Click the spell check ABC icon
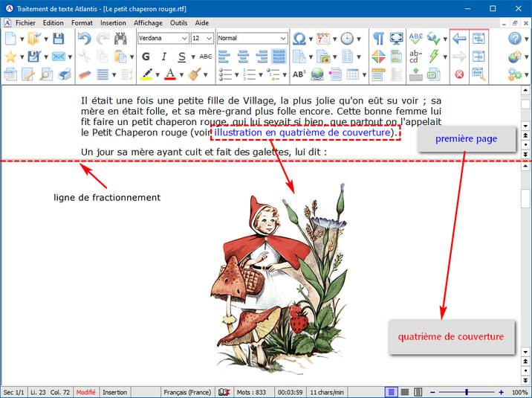Screen dimensions: 532x398 [x=415, y=39]
